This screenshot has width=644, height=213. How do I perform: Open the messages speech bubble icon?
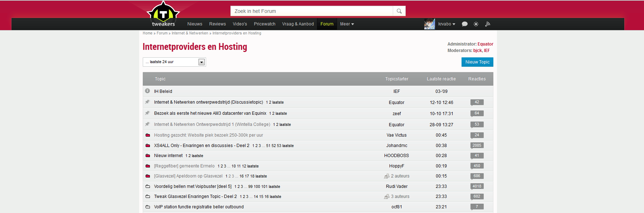pos(465,24)
